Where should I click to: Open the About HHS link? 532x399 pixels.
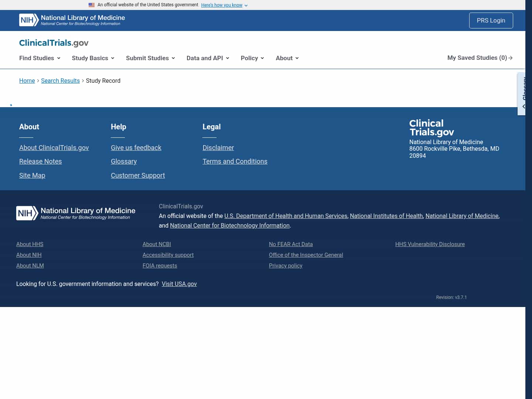[30, 244]
